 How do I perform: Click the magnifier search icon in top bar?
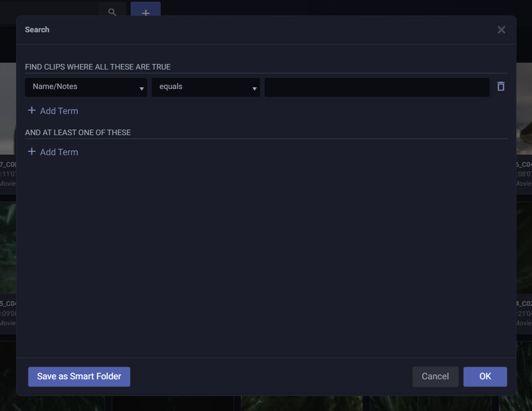click(112, 12)
